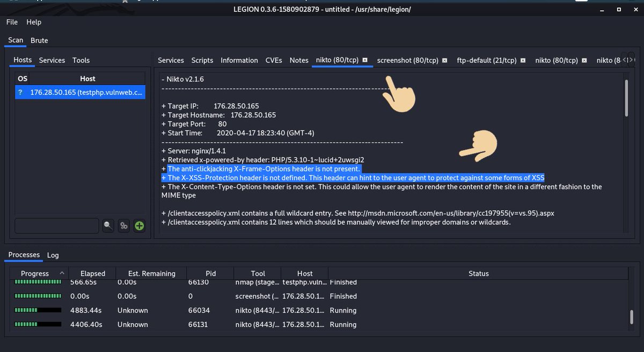Click the "- Nikto v2.1.6" output line
This screenshot has height=352, width=644.
pyautogui.click(x=182, y=79)
